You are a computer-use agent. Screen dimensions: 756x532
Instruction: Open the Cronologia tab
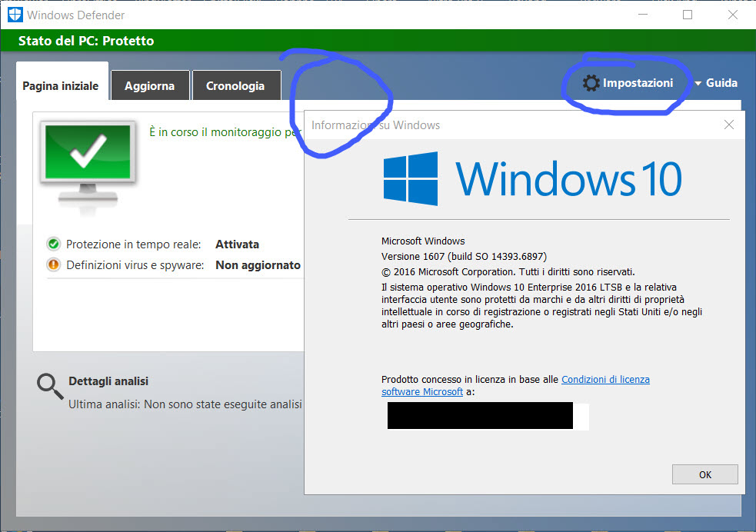coord(236,86)
